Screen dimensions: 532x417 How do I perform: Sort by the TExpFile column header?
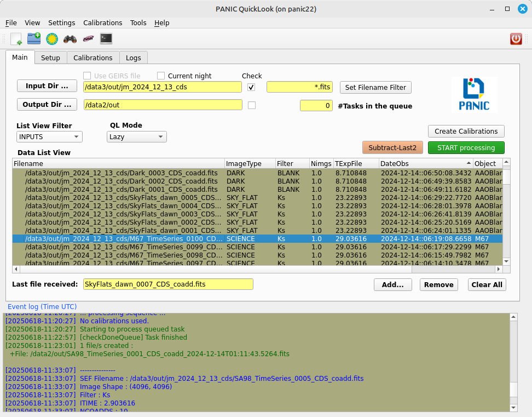click(x=356, y=164)
